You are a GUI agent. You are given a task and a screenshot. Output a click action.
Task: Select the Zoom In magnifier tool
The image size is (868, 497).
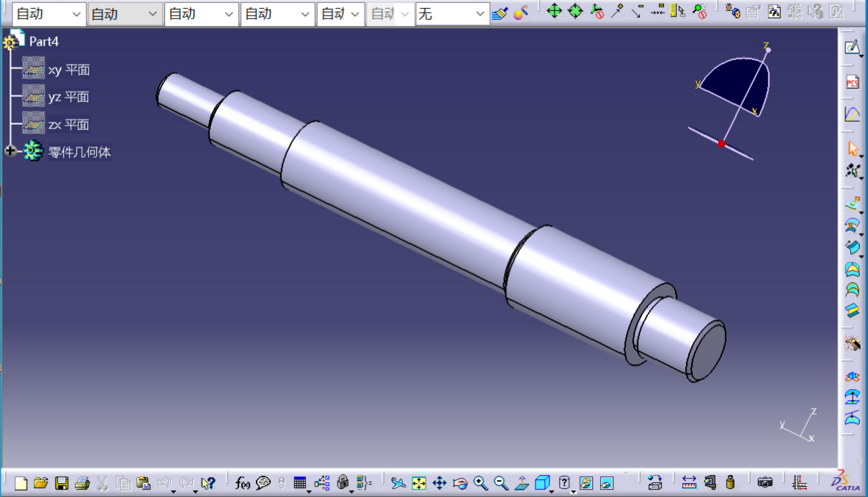click(x=481, y=483)
